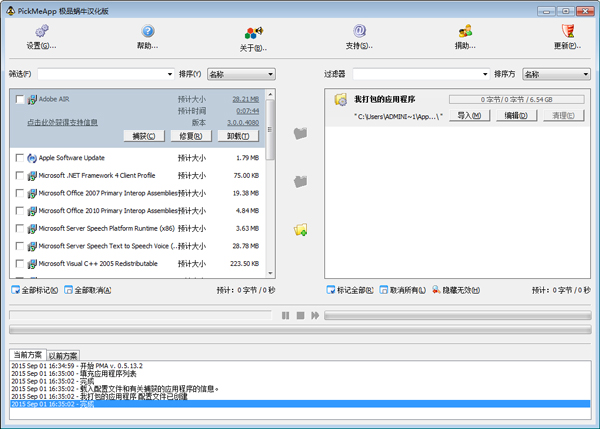This screenshot has height=429, width=600.
Task: Tick Apple Software Update checkbox
Action: [x=20, y=158]
